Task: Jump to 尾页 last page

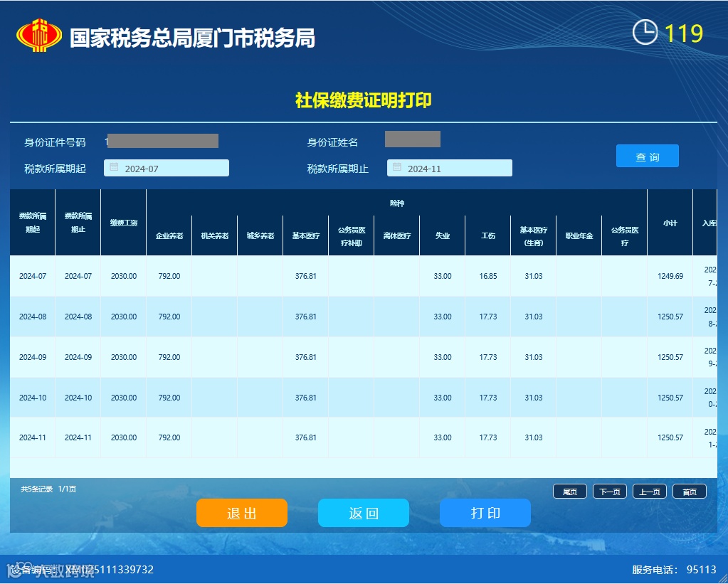Action: coord(569,491)
